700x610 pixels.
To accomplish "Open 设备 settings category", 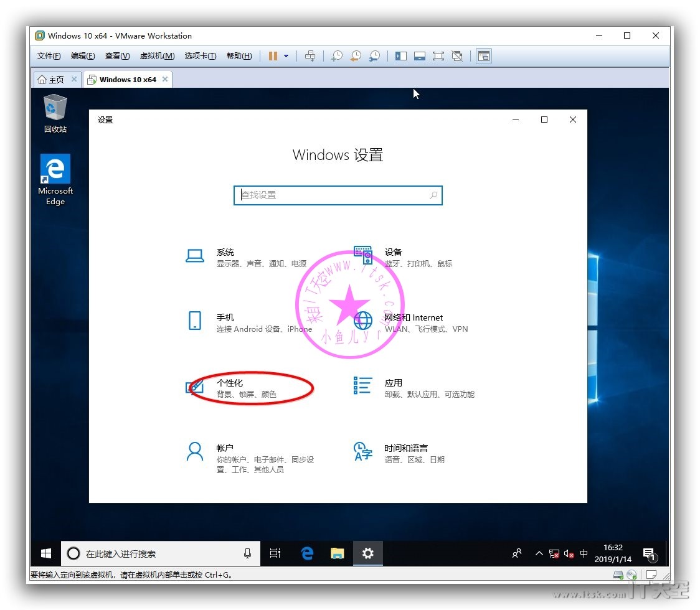I will click(403, 258).
